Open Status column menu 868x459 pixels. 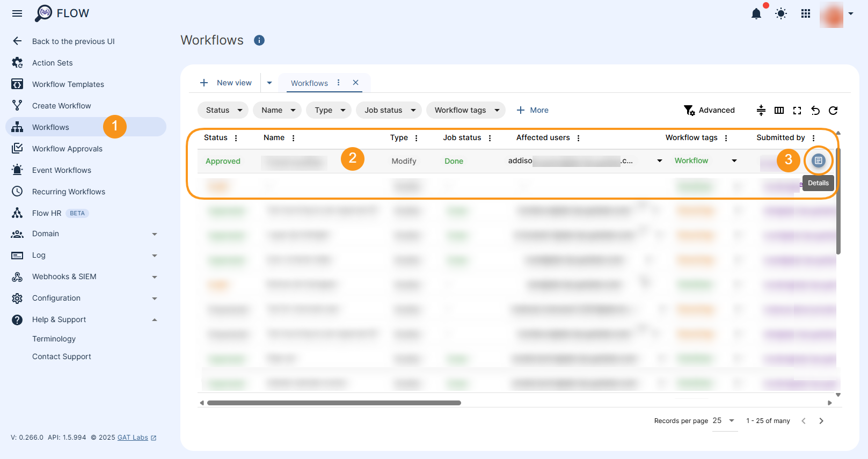coord(236,138)
